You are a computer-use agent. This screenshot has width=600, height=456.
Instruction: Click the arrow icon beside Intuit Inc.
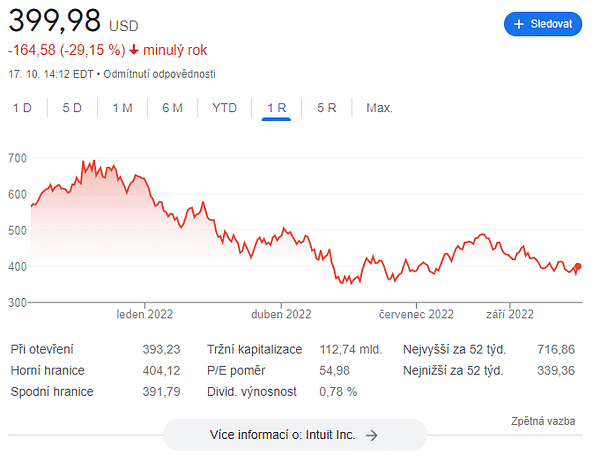click(x=371, y=435)
